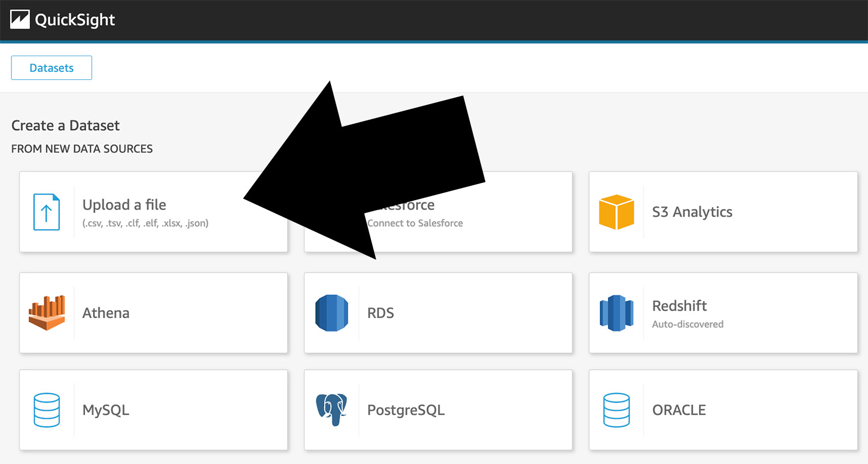Open the Datasets button
The image size is (868, 464).
coord(52,68)
